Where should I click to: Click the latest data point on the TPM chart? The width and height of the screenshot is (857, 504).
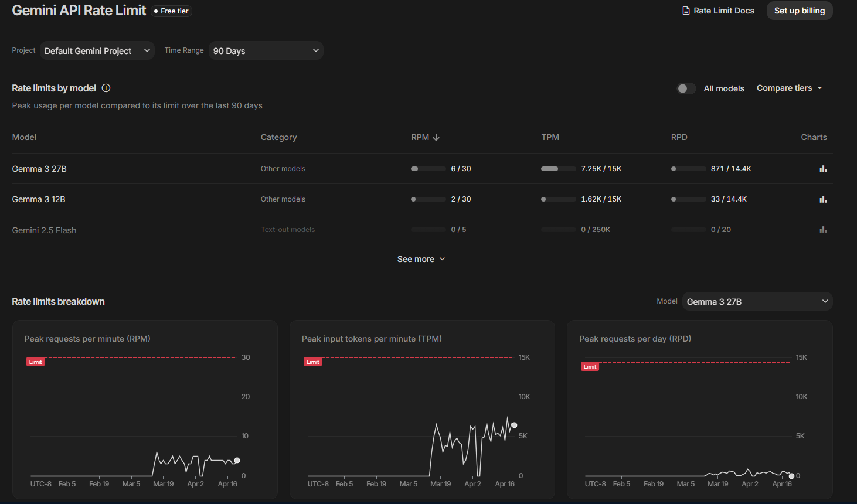pyautogui.click(x=514, y=425)
